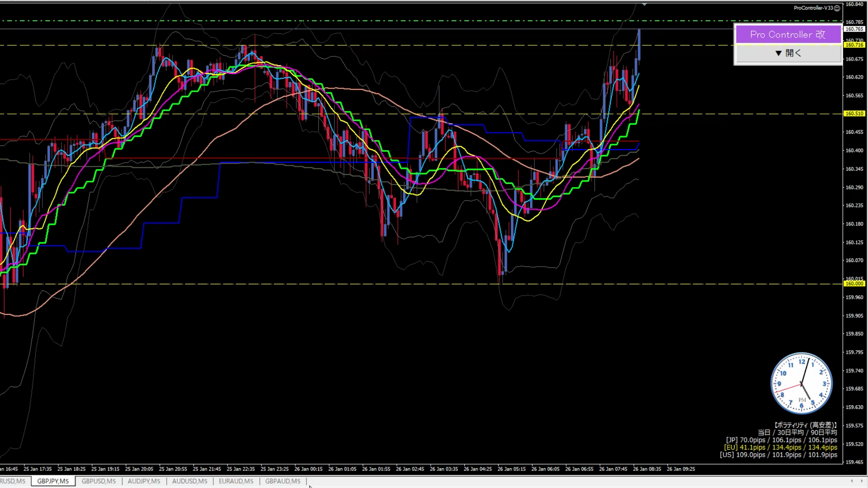This screenshot has width=868, height=488.
Task: Click the ProController-V33 expert advisor label
Action: pyautogui.click(x=813, y=8)
